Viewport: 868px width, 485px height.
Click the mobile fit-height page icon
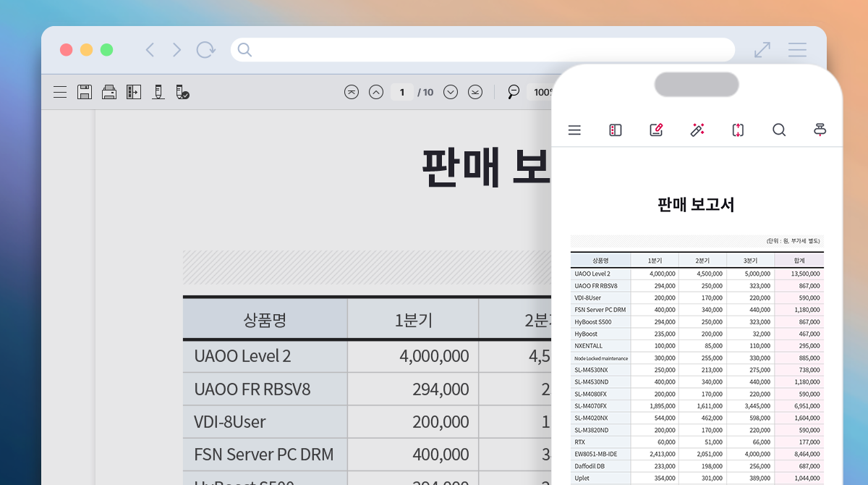click(x=738, y=130)
